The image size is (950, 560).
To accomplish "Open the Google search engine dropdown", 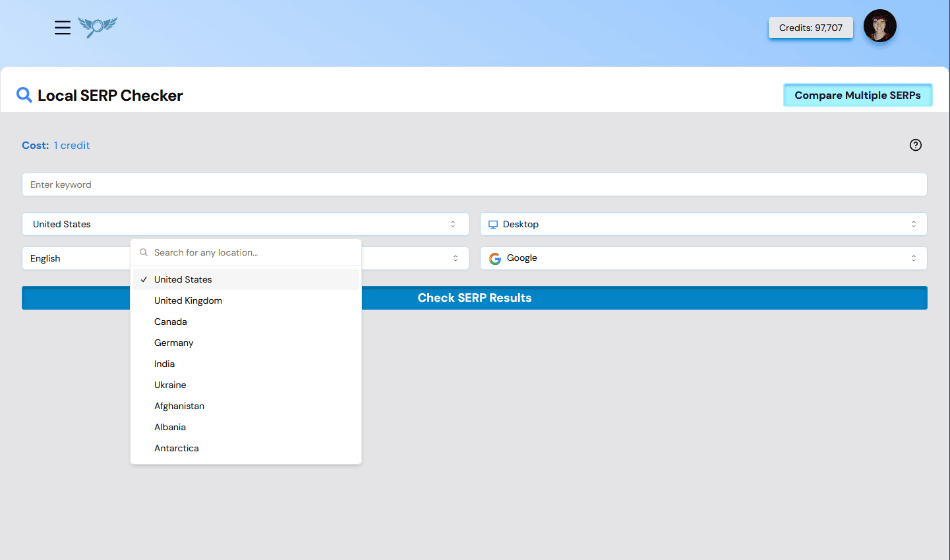I will (x=702, y=258).
